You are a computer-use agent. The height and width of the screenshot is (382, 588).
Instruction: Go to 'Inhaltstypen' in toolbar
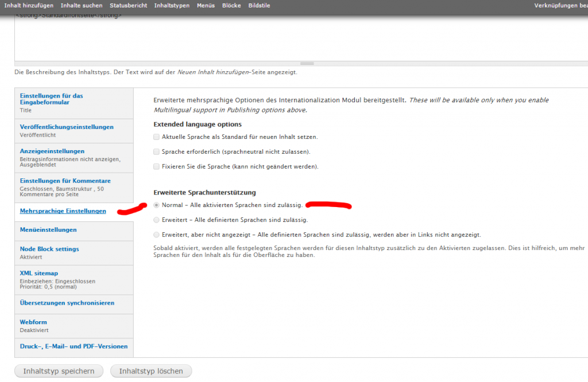pyautogui.click(x=171, y=6)
